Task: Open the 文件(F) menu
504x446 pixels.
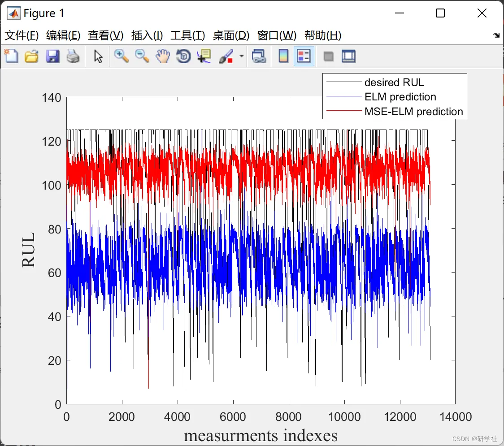Action: 22,35
